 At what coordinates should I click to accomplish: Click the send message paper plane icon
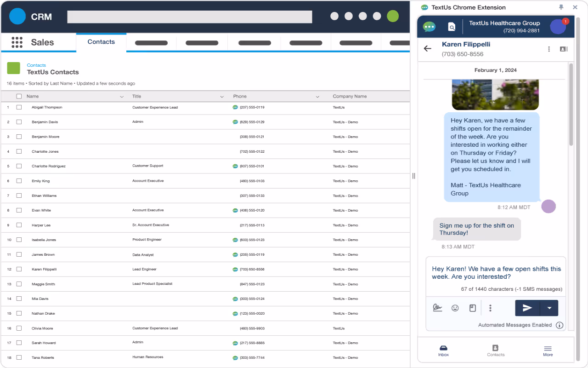click(x=526, y=308)
